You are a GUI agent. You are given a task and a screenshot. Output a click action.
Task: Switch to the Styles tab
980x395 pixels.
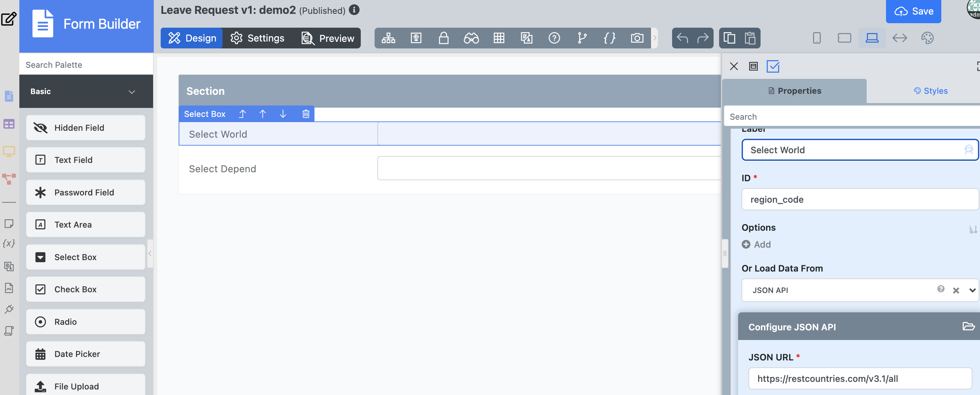pos(930,91)
